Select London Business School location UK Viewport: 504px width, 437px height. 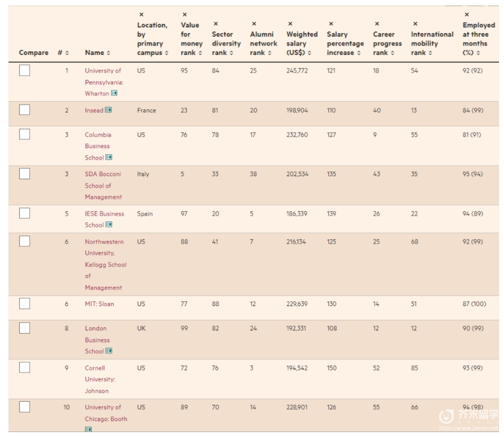click(x=141, y=329)
